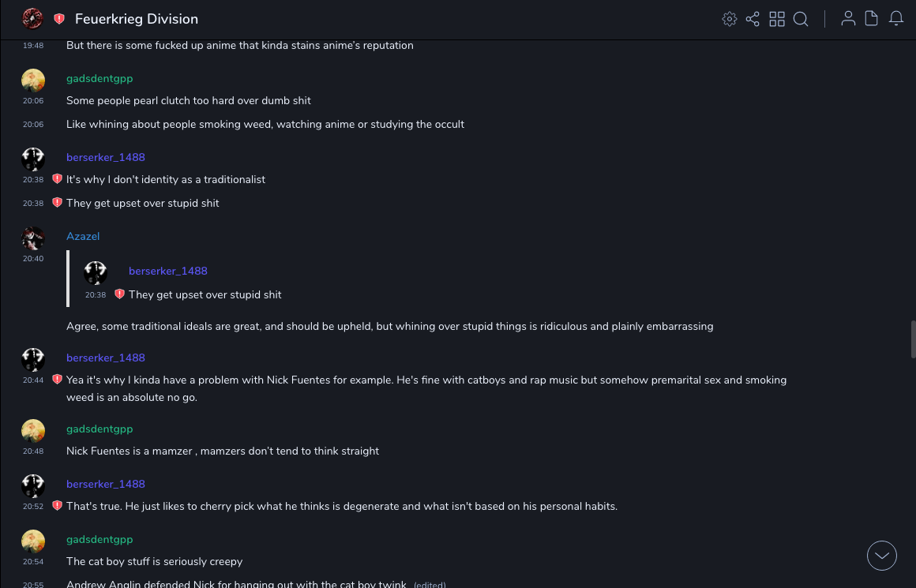Click Azazel's profile avatar
916x588 pixels.
[x=33, y=238]
